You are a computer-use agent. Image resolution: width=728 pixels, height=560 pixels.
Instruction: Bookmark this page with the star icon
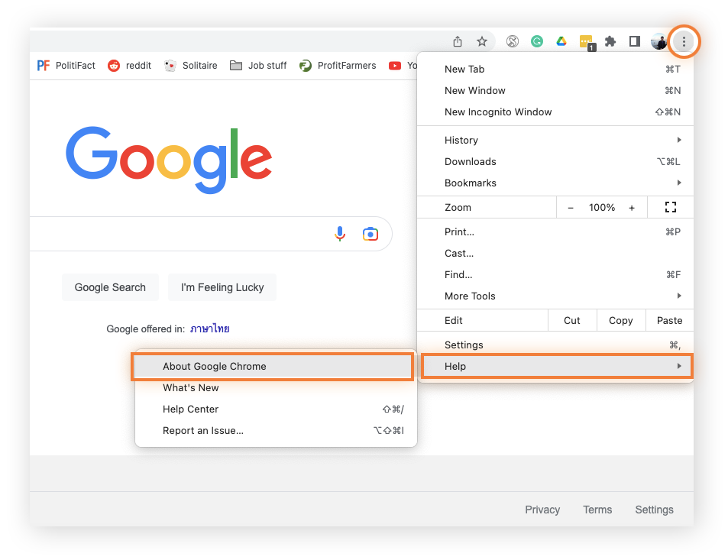[x=481, y=41]
